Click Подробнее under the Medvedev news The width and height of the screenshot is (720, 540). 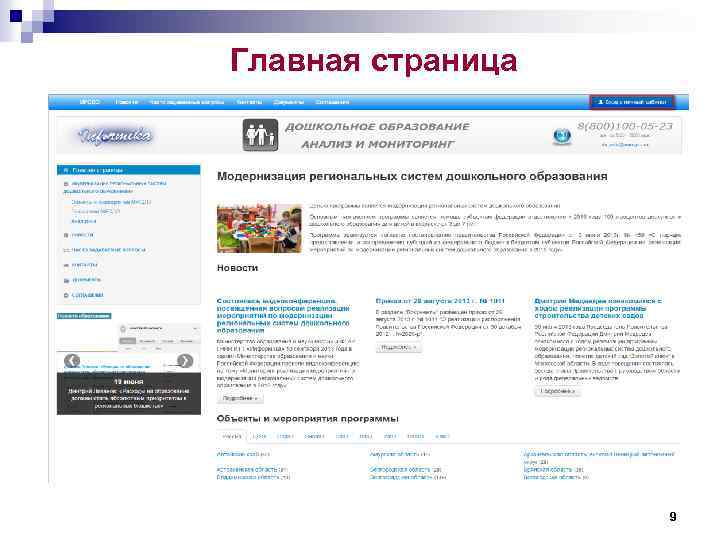click(x=557, y=391)
